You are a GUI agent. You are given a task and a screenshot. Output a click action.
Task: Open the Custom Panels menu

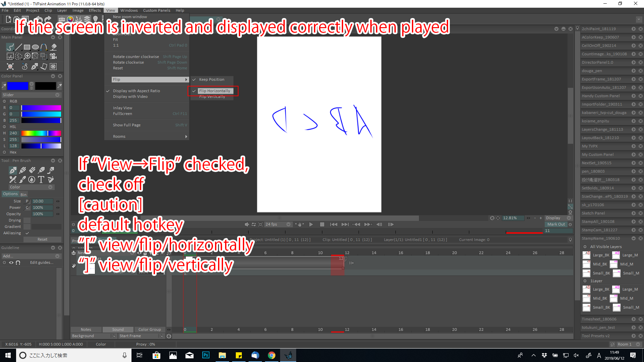(x=157, y=10)
